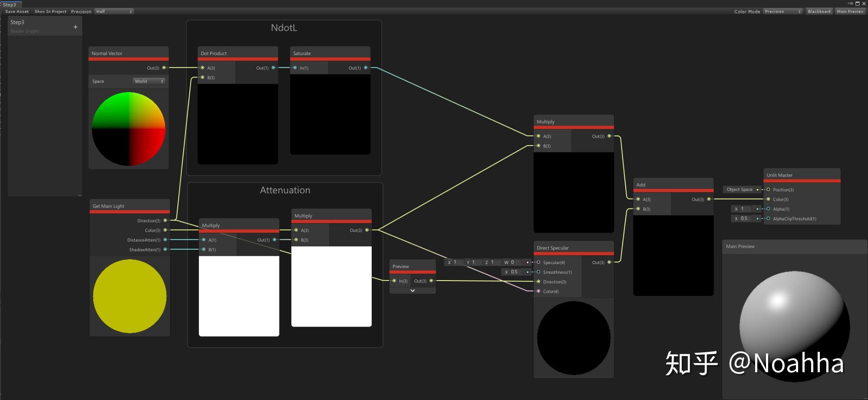Image resolution: width=868 pixels, height=400 pixels.
Task: Edit the Smoothness value field showing 0.5
Action: pyautogui.click(x=515, y=271)
